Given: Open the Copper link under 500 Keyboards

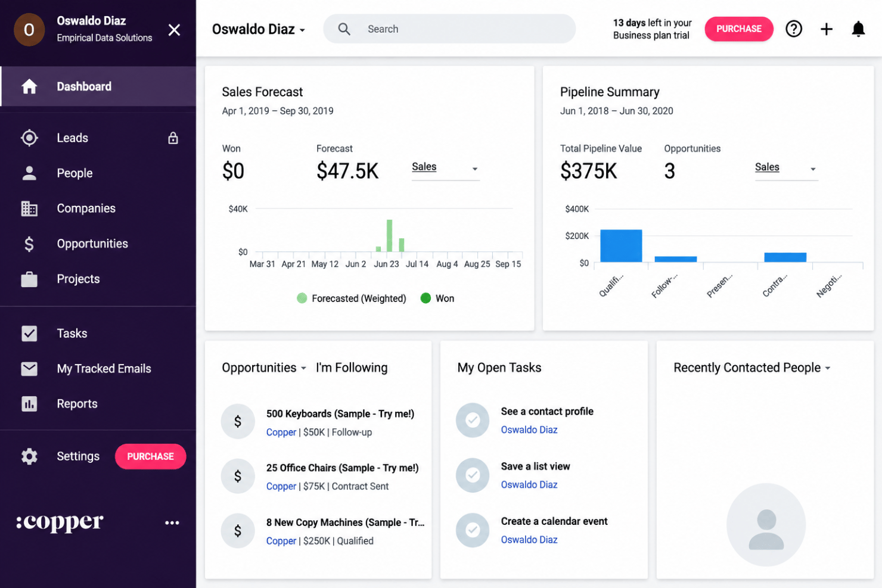Looking at the screenshot, I should point(281,433).
